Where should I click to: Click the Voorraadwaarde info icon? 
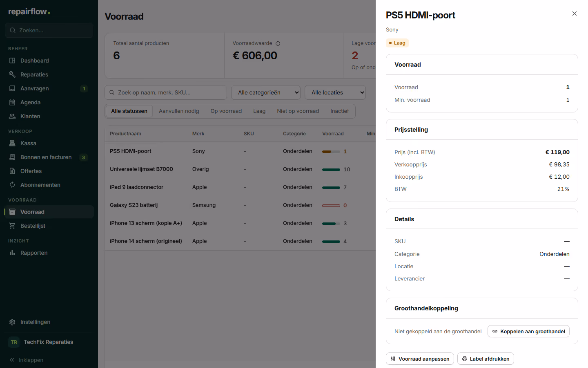point(278,43)
